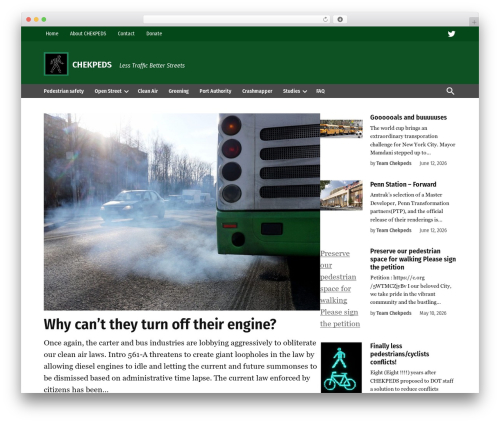Viewport: 500px width, 423px height.
Task: Click the excerpt 'The world cup brings an'
Action: tap(413, 140)
